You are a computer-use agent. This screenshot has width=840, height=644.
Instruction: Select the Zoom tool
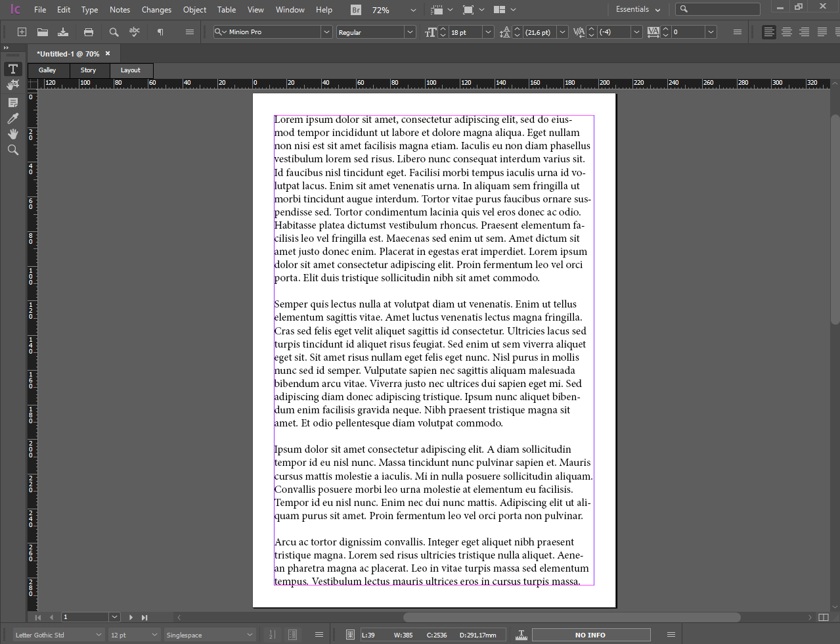coord(12,150)
